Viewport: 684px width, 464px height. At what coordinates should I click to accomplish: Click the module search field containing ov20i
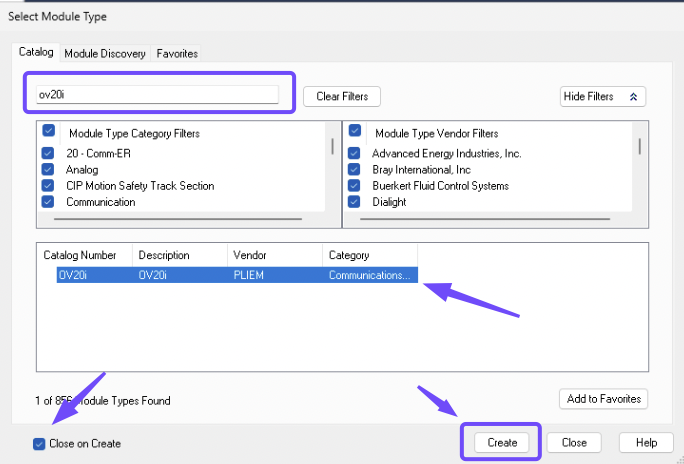coord(157,95)
